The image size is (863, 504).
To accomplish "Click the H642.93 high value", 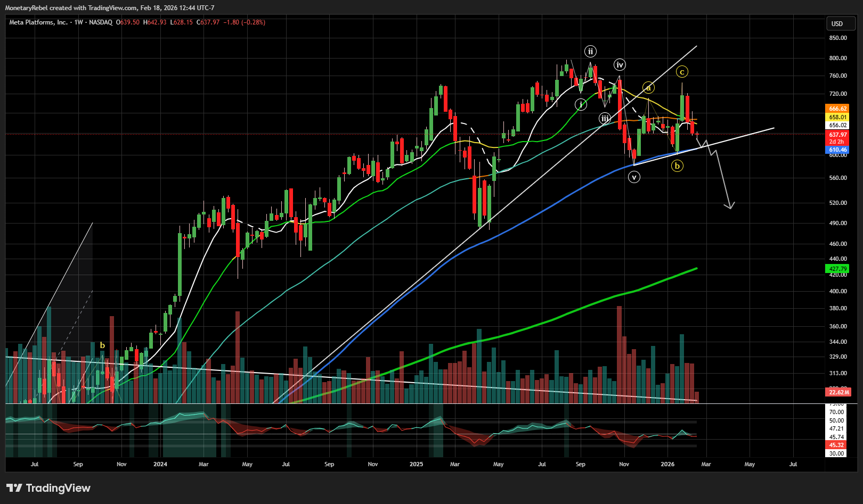I will click(155, 22).
